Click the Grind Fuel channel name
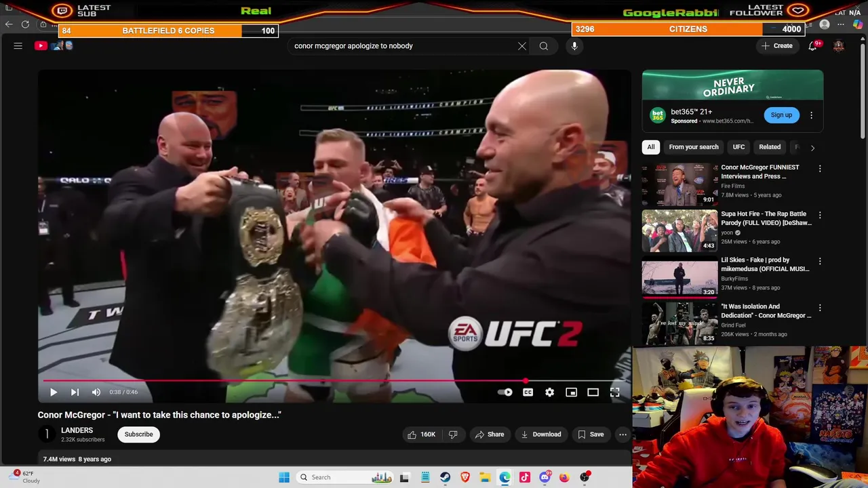Viewport: 868px width, 488px height. (x=734, y=325)
